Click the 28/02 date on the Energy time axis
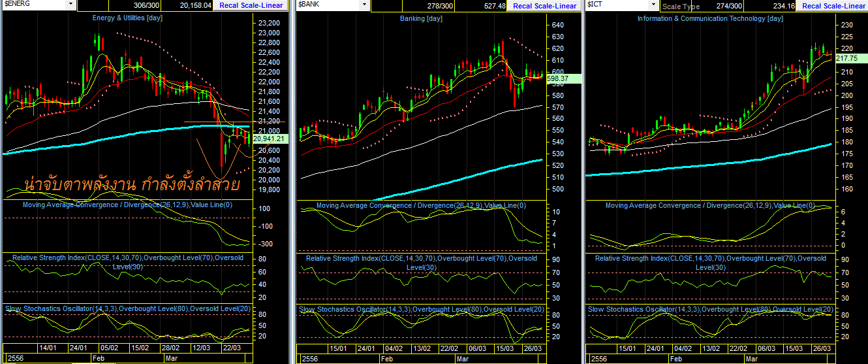Viewport: 868px width, 364px height. [x=171, y=348]
